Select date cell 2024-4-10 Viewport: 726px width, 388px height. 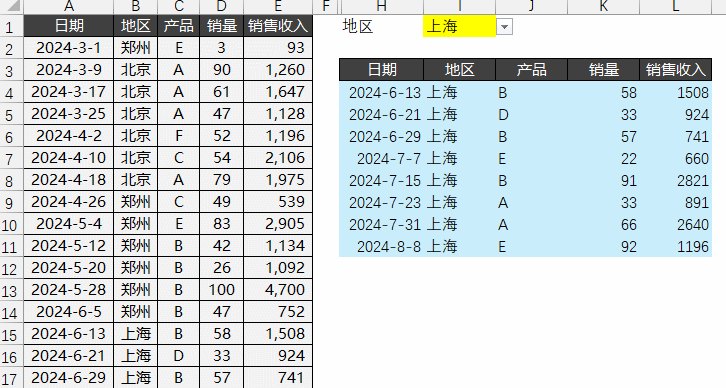point(69,158)
